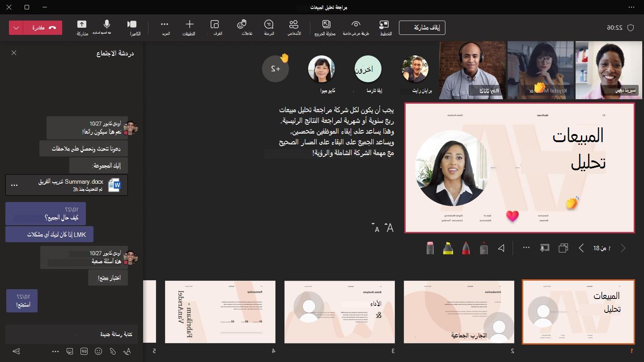The width and height of the screenshot is (644, 362).
Task: Select the yellow highlighter tool
Action: click(x=448, y=248)
